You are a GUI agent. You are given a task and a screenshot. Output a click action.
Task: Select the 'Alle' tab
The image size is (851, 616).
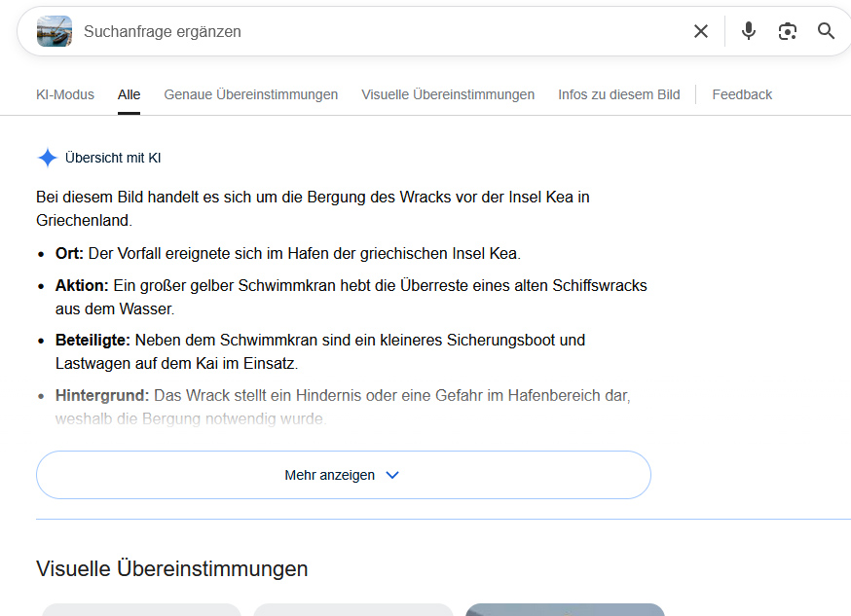coord(129,94)
